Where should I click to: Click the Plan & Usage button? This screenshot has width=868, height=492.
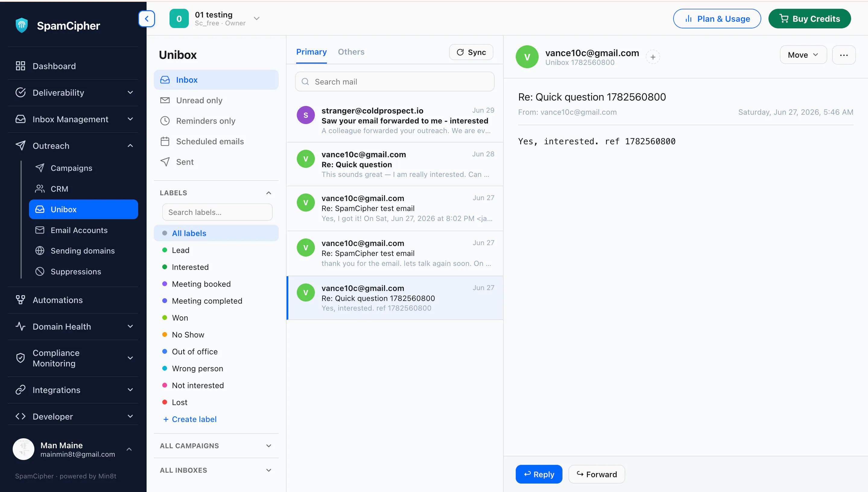point(717,19)
